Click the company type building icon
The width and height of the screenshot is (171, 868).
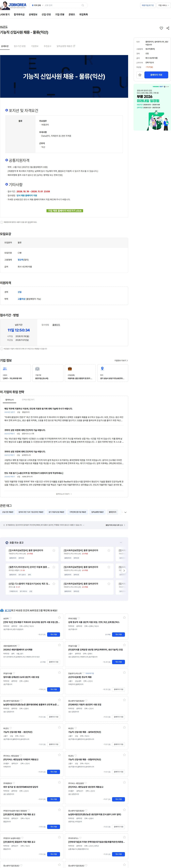pyautogui.click(x=38, y=369)
